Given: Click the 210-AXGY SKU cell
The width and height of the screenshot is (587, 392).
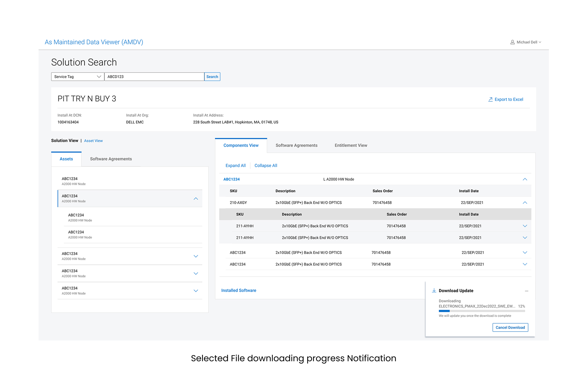Looking at the screenshot, I should [238, 203].
